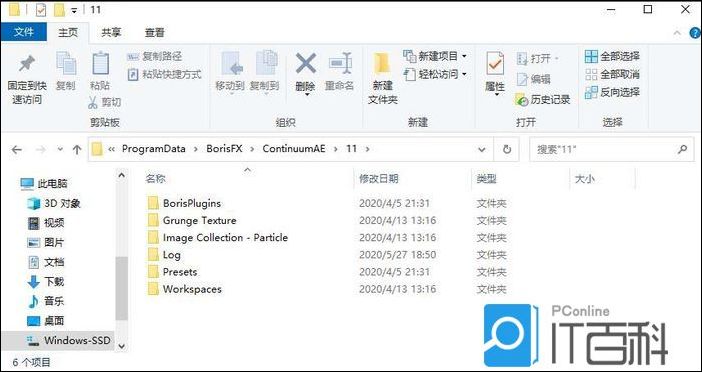702x372 pixels.
Task: Open the Quick Access Toolbar customize dropdown
Action: 73,10
